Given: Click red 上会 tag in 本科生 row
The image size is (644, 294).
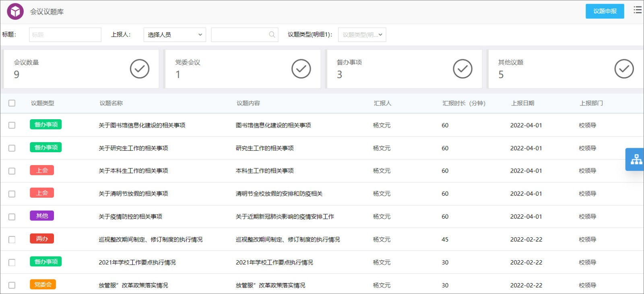Looking at the screenshot, I should point(42,170).
